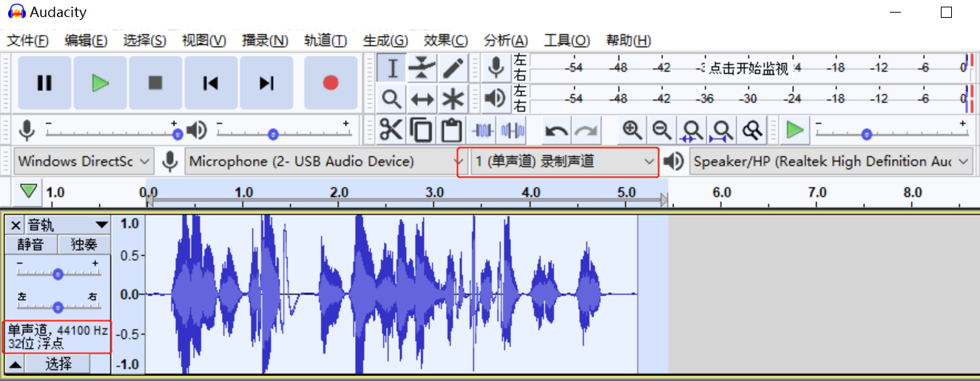Open the Windows DirectSound audio host dropdown

pos(84,161)
